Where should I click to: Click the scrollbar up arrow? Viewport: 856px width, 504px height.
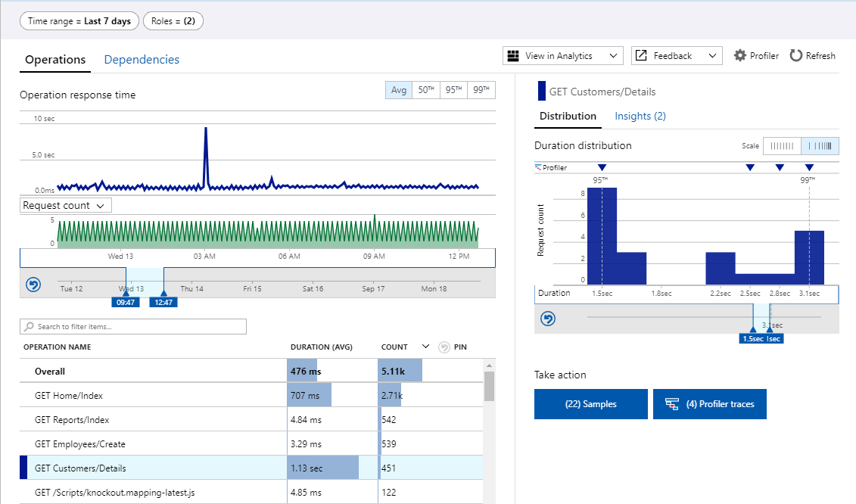[x=489, y=366]
